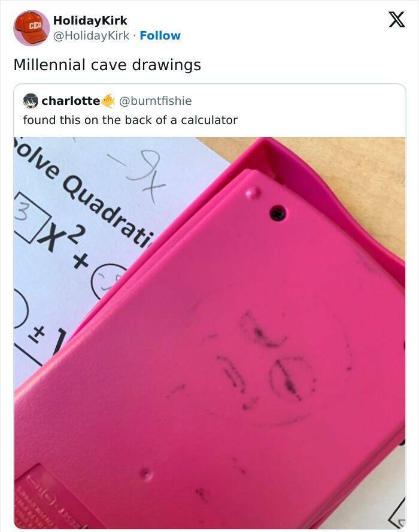Click the @HolidayKirk handle
Image resolution: width=419 pixels, height=532 pixels.
[x=91, y=36]
